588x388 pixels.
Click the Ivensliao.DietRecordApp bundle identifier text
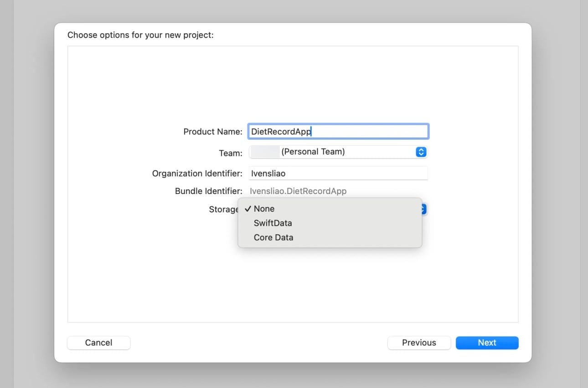point(298,191)
